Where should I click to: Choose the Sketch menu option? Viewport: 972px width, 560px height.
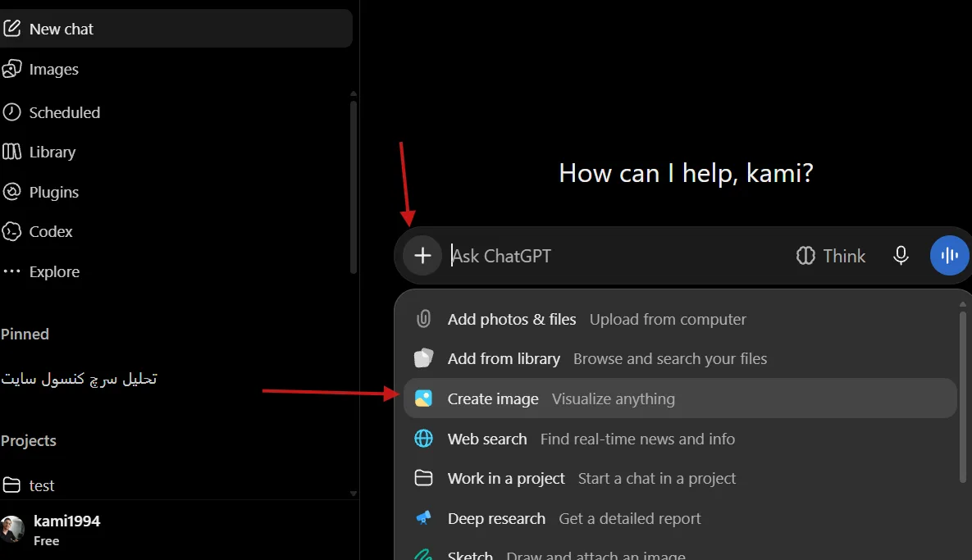coord(680,550)
